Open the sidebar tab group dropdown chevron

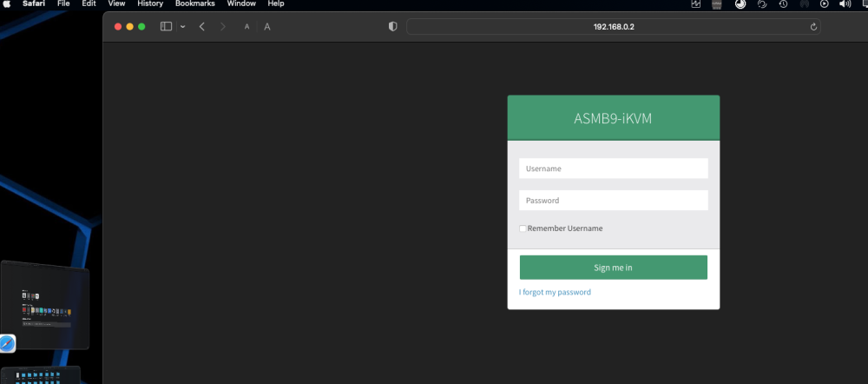click(x=182, y=27)
